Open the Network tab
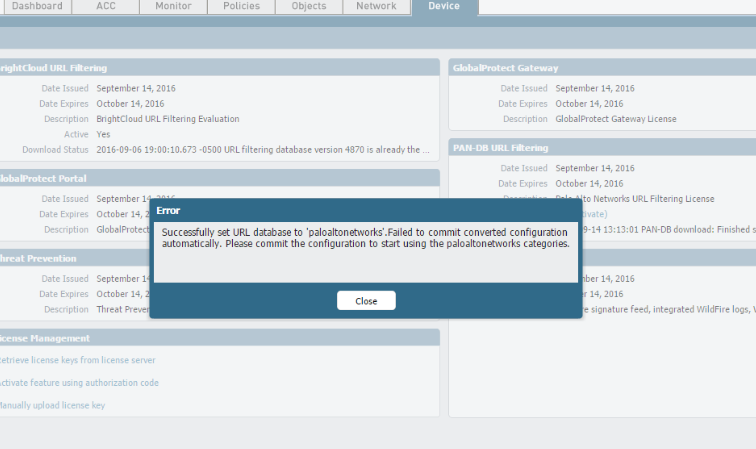Screen dimensions: 756x449 (376, 6)
